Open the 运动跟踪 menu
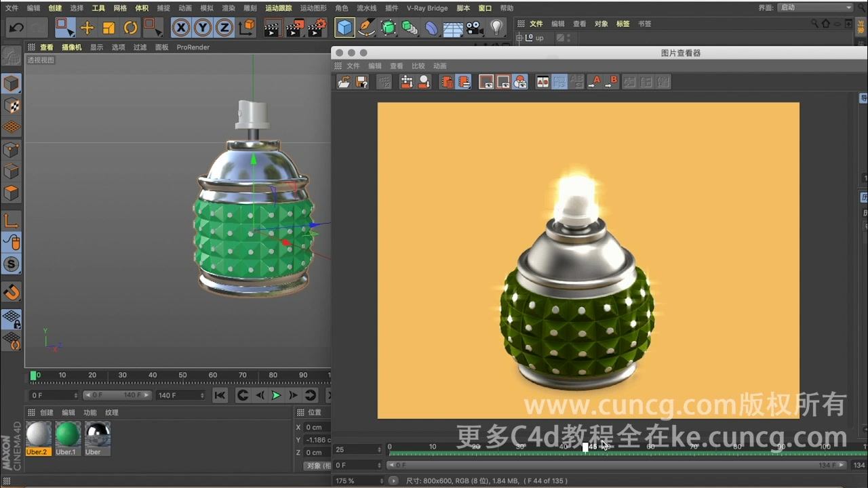This screenshot has width=868, height=488. tap(279, 7)
